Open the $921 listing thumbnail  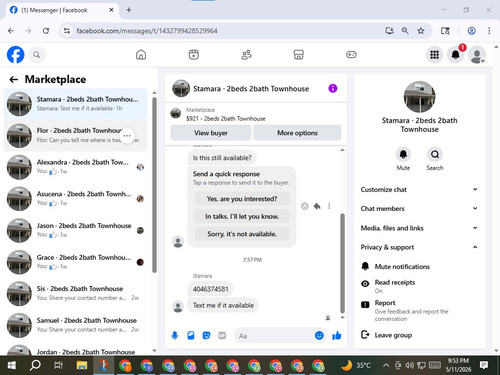175,113
